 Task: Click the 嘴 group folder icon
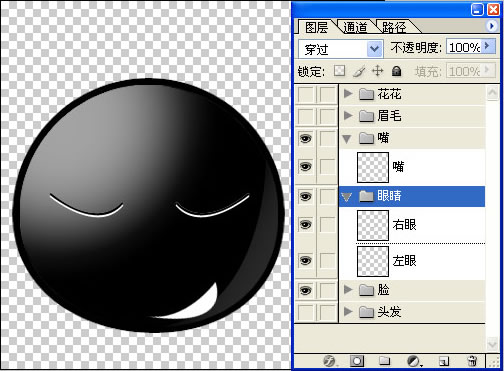[366, 138]
